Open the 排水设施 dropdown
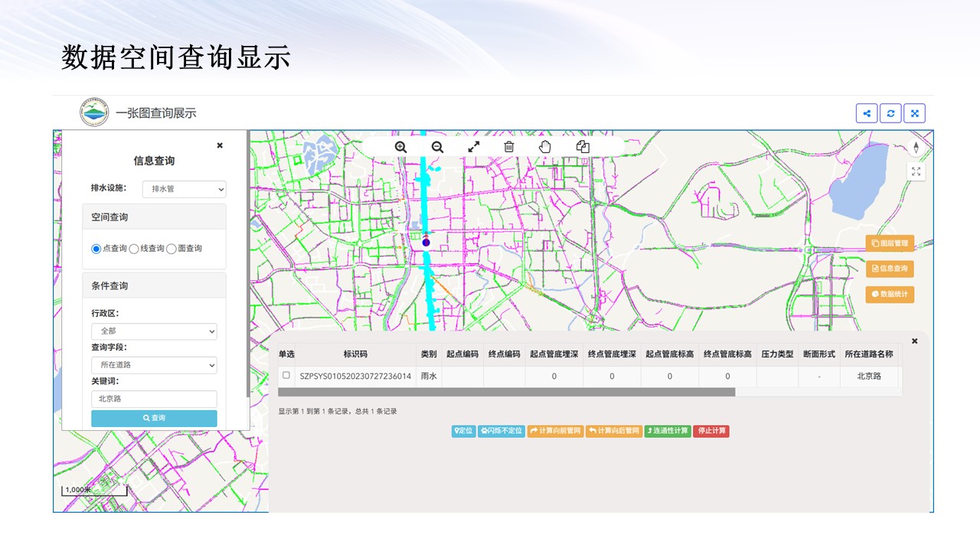This screenshot has height=551, width=980. pyautogui.click(x=185, y=188)
